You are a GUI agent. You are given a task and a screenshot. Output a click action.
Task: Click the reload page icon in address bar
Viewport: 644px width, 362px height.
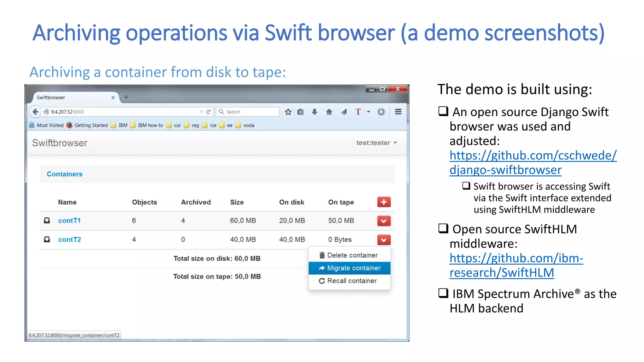click(208, 112)
